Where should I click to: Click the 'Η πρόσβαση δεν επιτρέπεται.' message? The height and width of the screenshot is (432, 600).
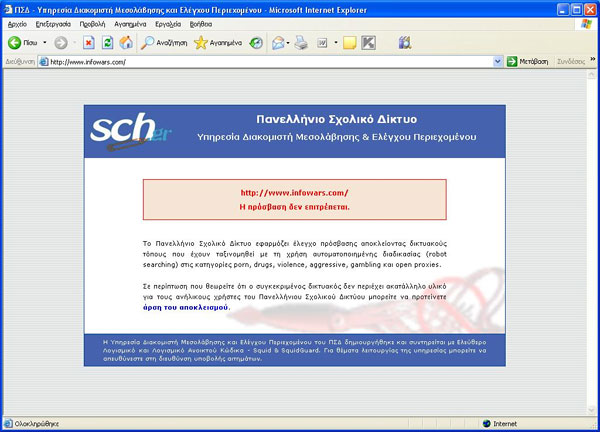tap(294, 207)
